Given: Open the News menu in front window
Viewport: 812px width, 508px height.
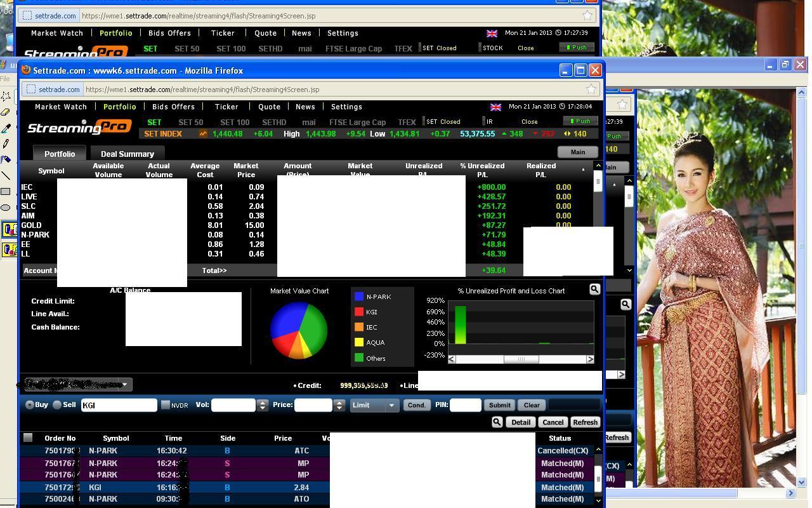Looking at the screenshot, I should pos(305,107).
